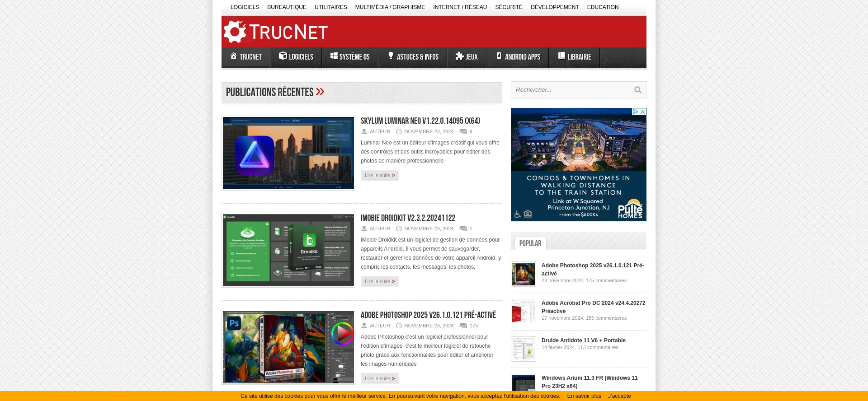Open Adobe Photoshop 2025 Pré-activé main title

point(428,315)
